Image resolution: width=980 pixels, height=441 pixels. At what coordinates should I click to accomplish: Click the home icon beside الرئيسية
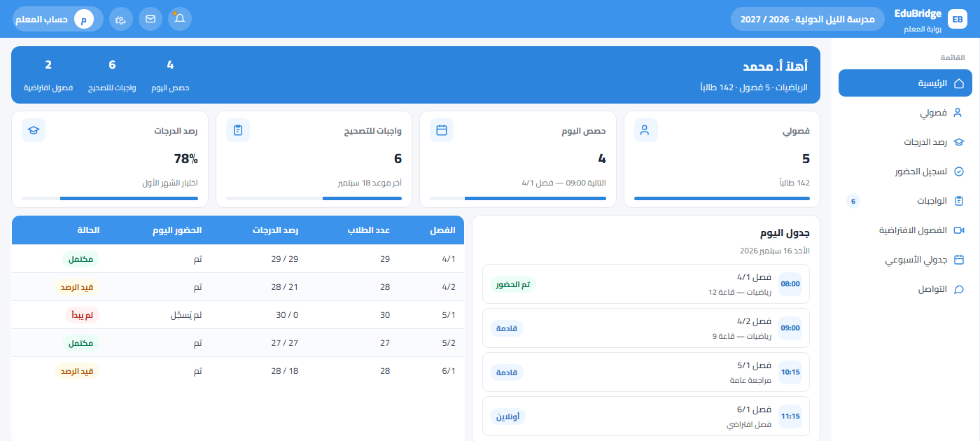[x=959, y=83]
